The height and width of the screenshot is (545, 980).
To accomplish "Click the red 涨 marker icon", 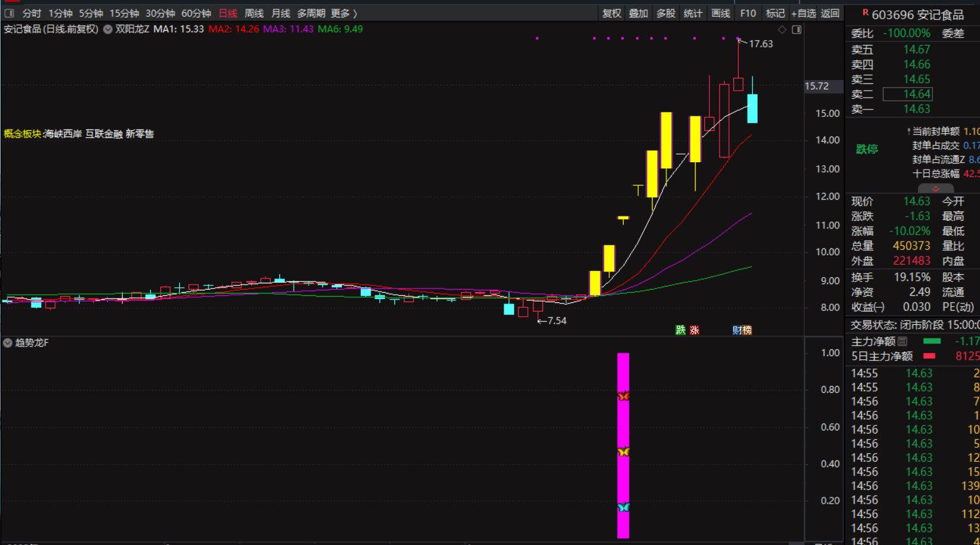I will [x=694, y=330].
